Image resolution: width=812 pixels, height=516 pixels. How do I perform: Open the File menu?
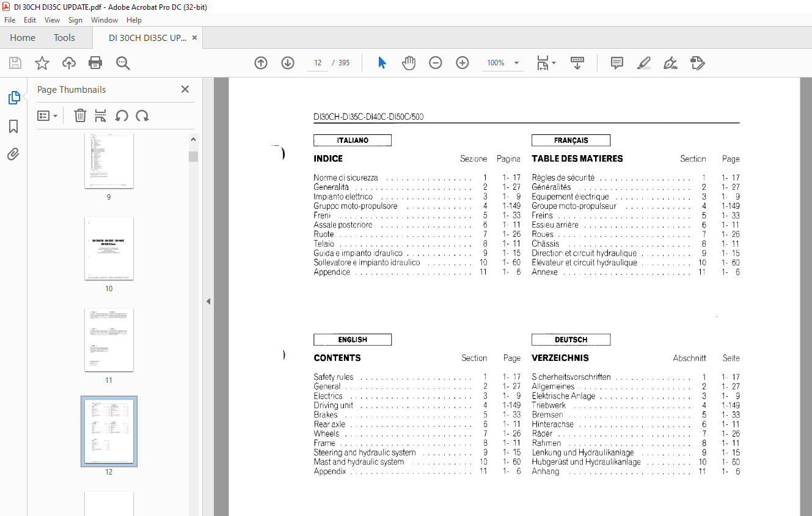[10, 20]
